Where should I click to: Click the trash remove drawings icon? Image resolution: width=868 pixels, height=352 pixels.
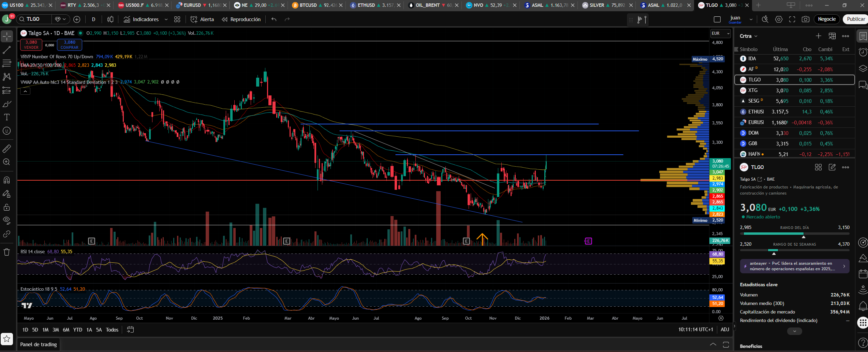[7, 252]
